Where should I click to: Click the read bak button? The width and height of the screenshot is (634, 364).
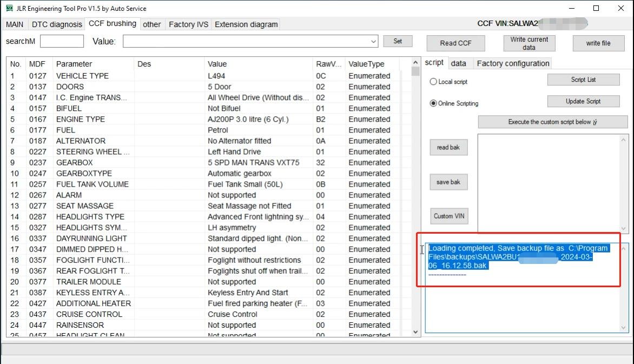click(x=448, y=147)
